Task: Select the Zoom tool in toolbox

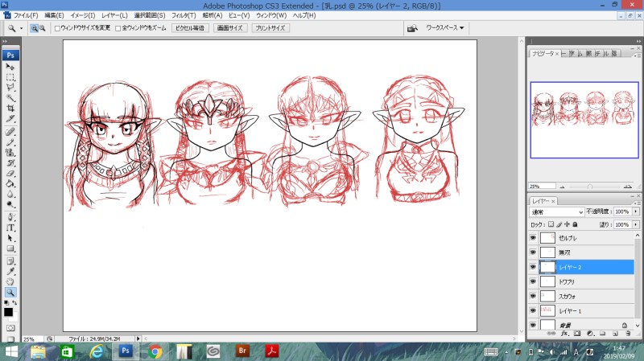Action: 10,292
